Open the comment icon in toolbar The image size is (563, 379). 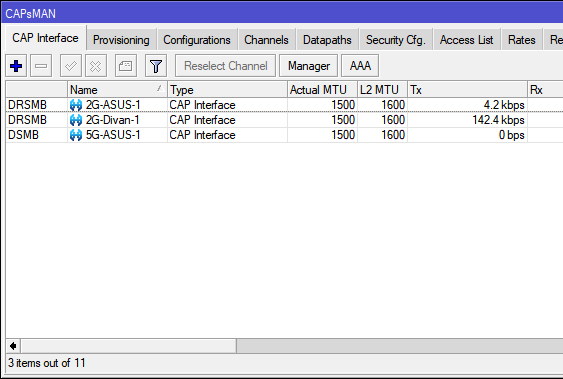click(x=126, y=66)
